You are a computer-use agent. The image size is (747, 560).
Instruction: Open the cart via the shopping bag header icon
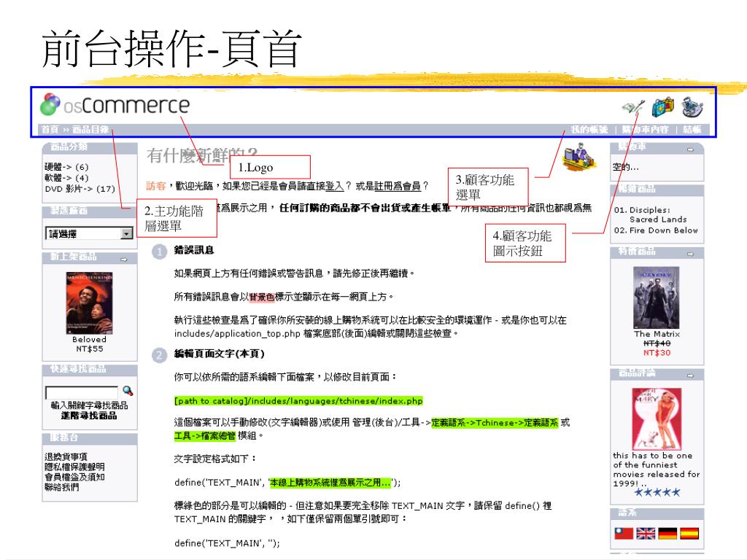pyautogui.click(x=662, y=107)
